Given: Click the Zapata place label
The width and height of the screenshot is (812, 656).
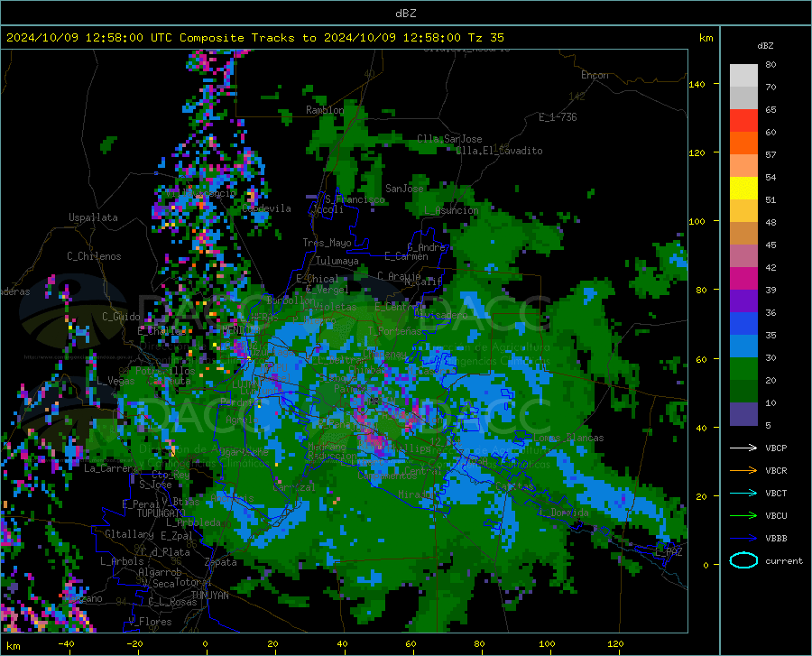Looking at the screenshot, I should [221, 562].
